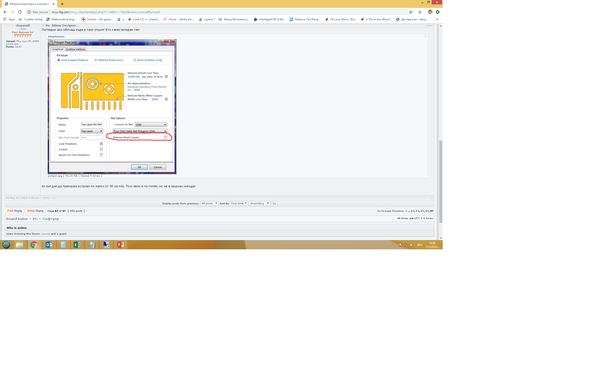Image resolution: width=600 pixels, height=368 pixels.
Task: Go back using the browser back arrow
Action: click(5, 12)
